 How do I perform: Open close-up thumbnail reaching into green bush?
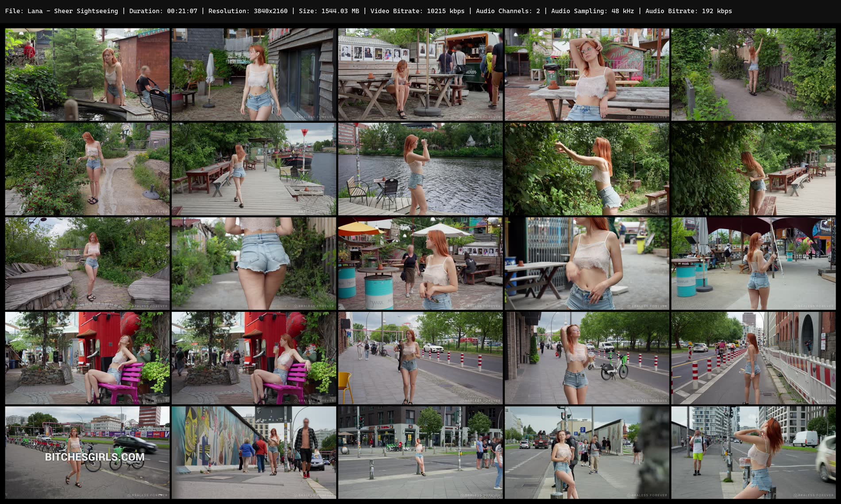586,169
